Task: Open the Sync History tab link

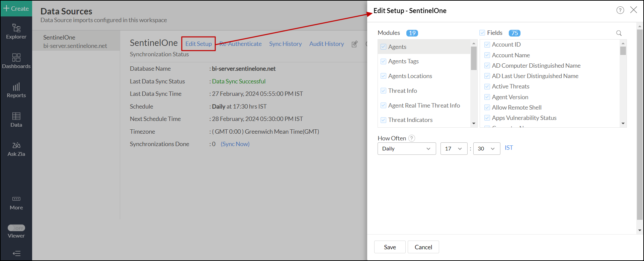Action: 285,44
